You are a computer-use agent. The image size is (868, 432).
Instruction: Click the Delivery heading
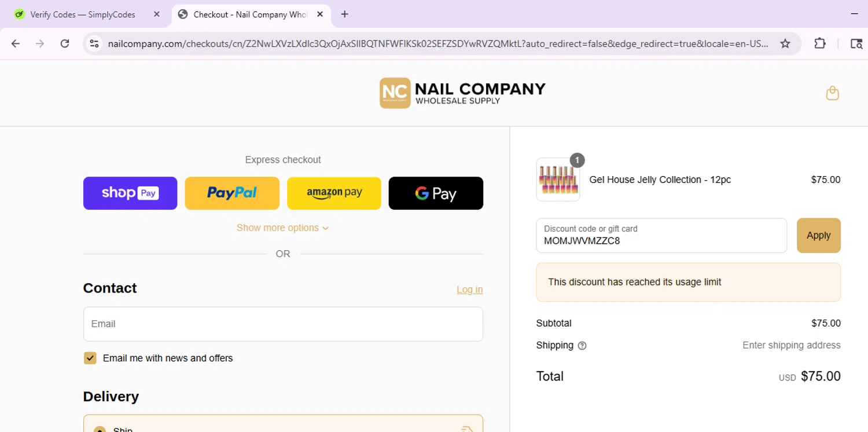(111, 397)
